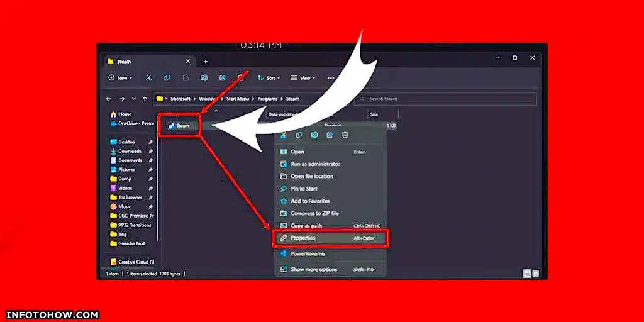This screenshot has width=644, height=322.
Task: Click Microsoft in the address path
Action: 180,99
